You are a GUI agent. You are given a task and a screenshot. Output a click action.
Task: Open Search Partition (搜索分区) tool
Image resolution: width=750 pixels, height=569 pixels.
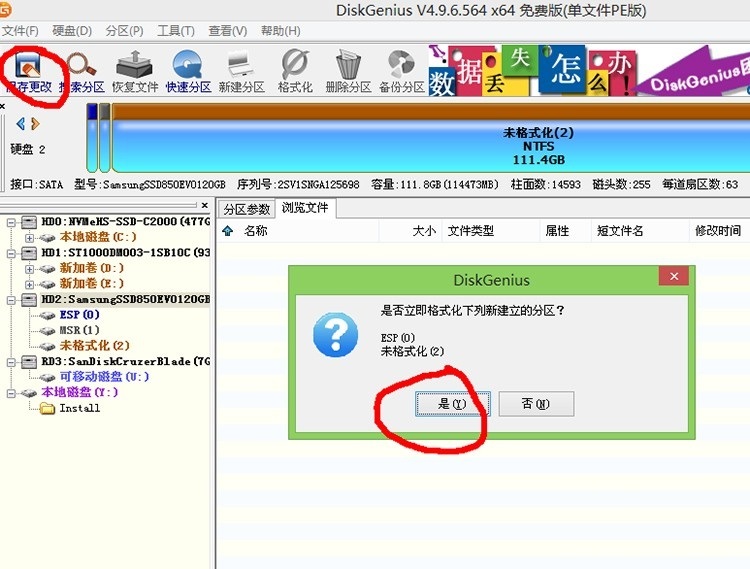click(81, 72)
